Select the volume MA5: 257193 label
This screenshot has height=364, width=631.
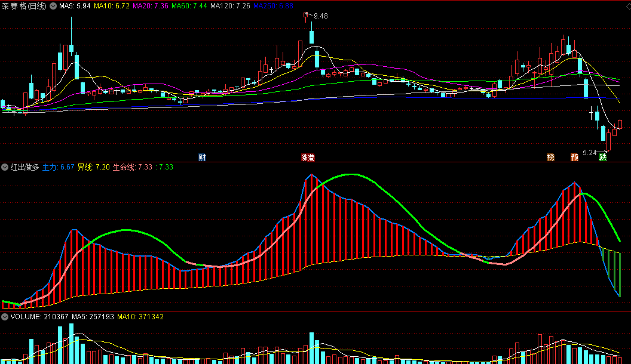[93, 317]
